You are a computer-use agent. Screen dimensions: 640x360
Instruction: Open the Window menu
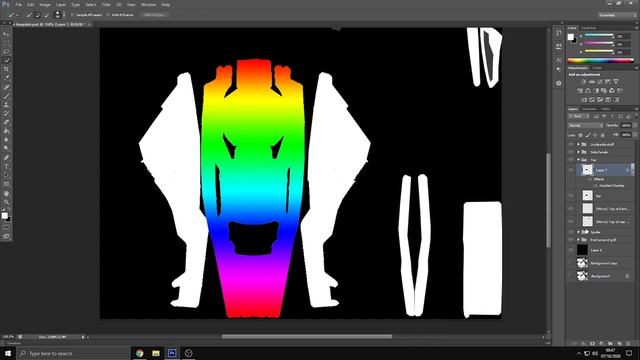click(x=148, y=4)
